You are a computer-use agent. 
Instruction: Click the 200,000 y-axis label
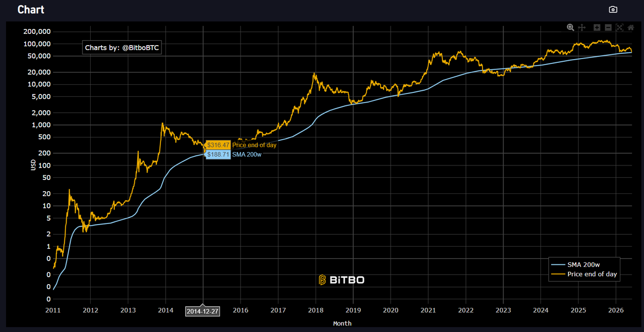tap(37, 32)
